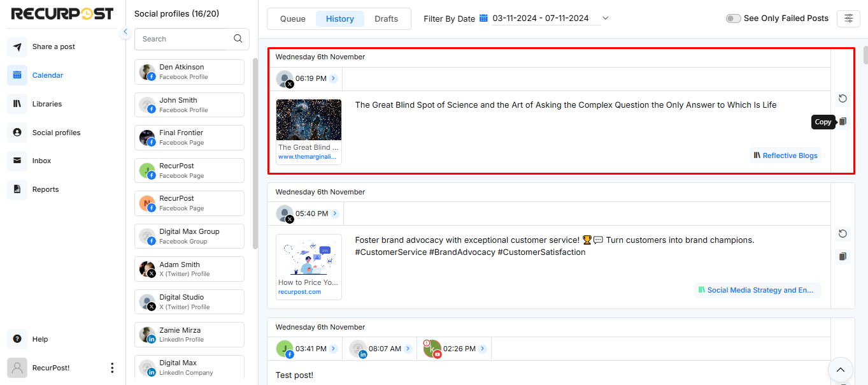Viewport: 868px width, 385px height.
Task: Open How to Price Yo... thumbnail image
Action: tap(309, 255)
